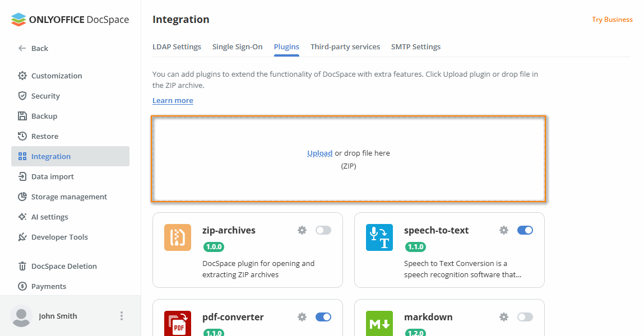Screen dimensions: 644x336
Task: Enable the zip-archives plugin
Action: (x=323, y=230)
